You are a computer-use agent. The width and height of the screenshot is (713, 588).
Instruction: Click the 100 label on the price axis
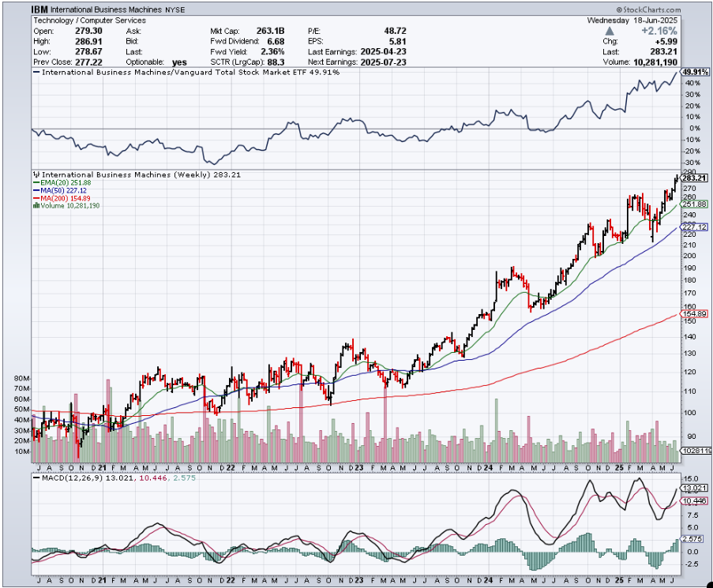689,413
